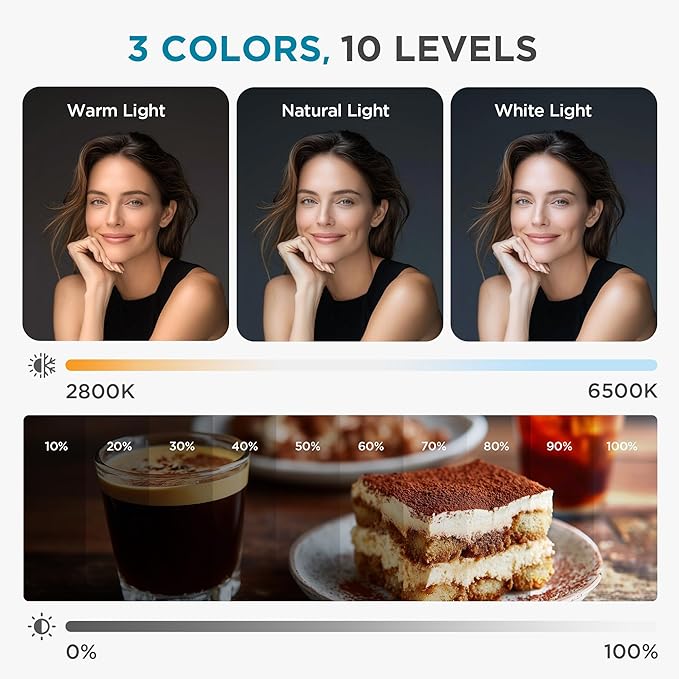Click the tiramisu cake in the image

pyautogui.click(x=453, y=529)
